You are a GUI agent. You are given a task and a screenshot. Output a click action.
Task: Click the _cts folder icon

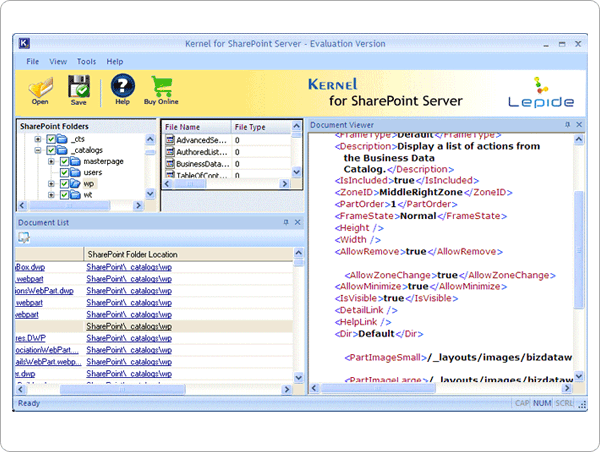pyautogui.click(x=62, y=139)
